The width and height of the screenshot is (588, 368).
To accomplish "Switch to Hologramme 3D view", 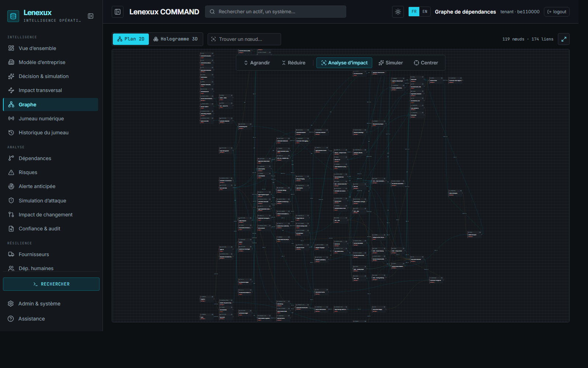I will point(176,39).
